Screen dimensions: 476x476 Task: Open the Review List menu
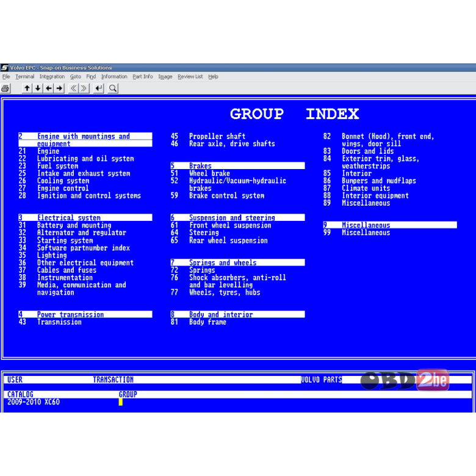tap(190, 76)
